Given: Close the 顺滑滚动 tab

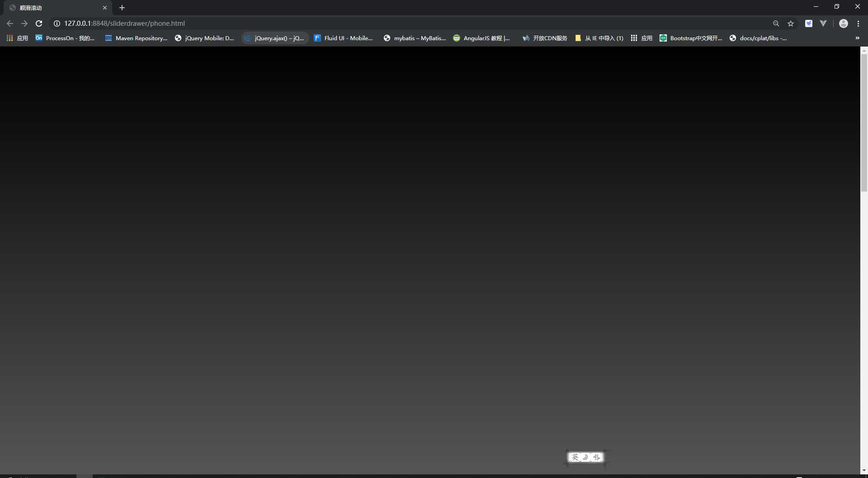Looking at the screenshot, I should coord(105,8).
